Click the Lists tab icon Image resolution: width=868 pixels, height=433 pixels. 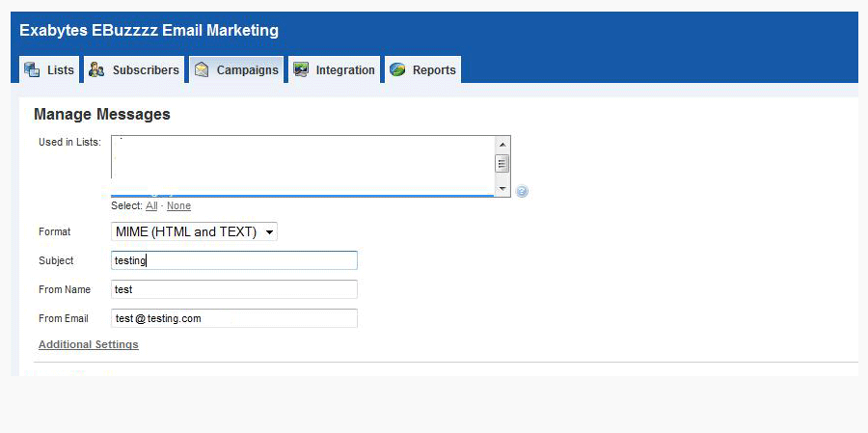click(x=32, y=70)
